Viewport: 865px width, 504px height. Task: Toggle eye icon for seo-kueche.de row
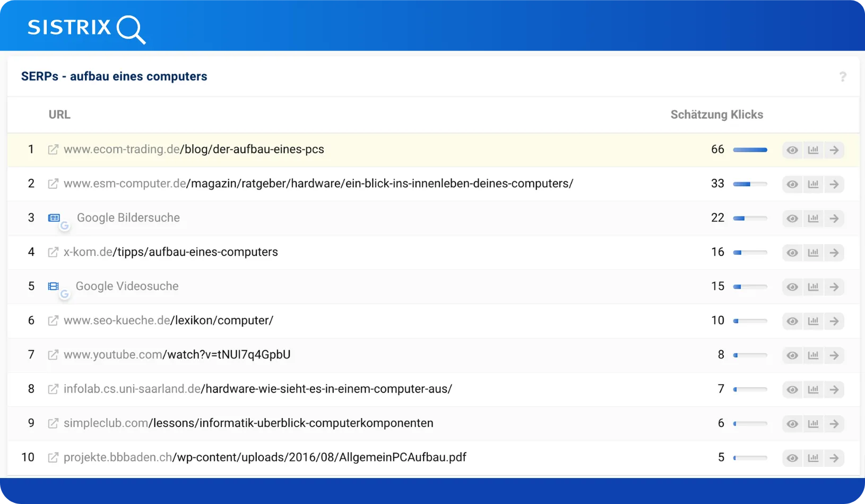point(792,321)
